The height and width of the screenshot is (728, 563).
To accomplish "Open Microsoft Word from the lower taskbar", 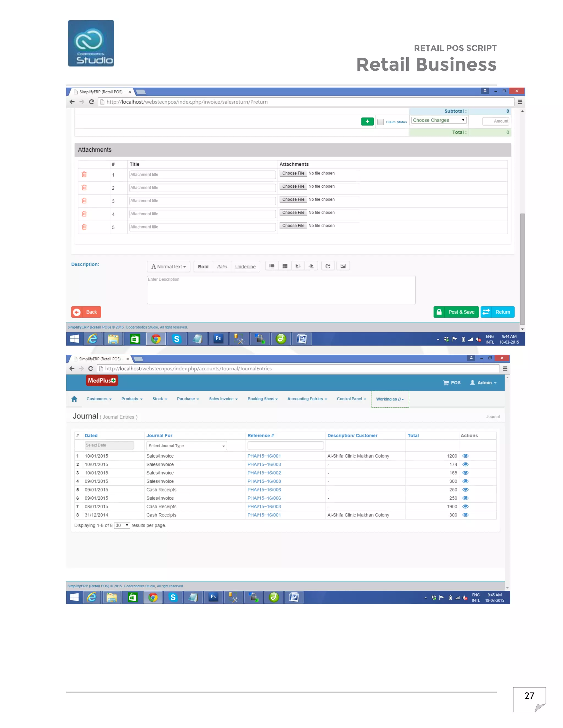I will click(x=294, y=597).
